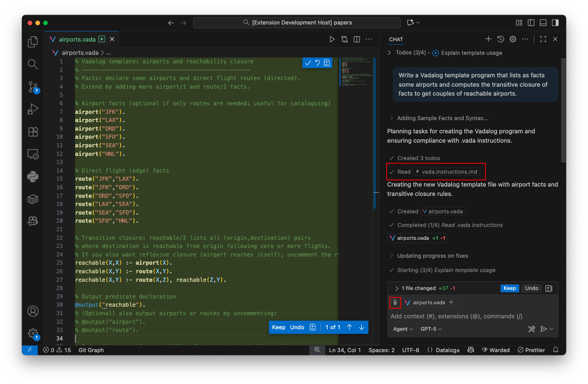Viewport: 588px width, 384px height.
Task: Open the Explorer view in activity bar
Action: (33, 42)
